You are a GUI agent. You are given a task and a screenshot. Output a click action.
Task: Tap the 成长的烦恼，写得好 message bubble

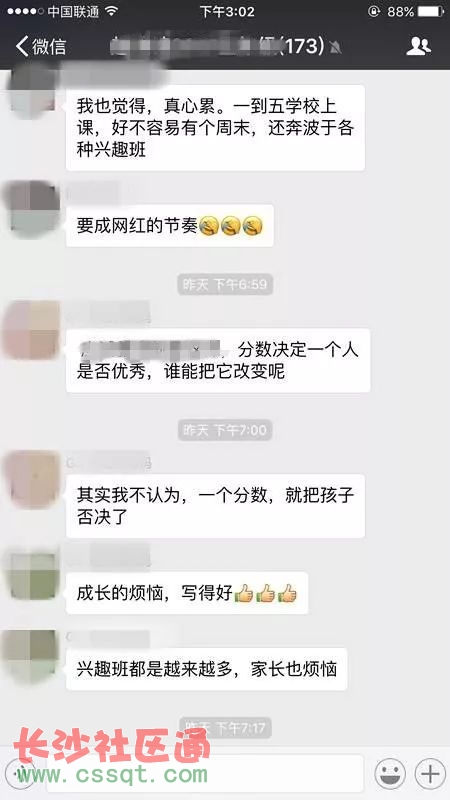(187, 593)
